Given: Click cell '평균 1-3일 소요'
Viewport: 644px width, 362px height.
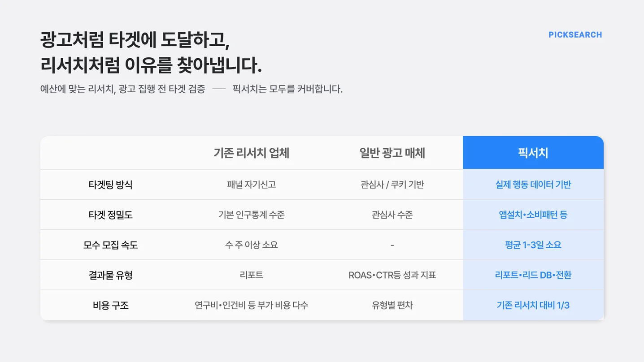Looking at the screenshot, I should (x=533, y=245).
